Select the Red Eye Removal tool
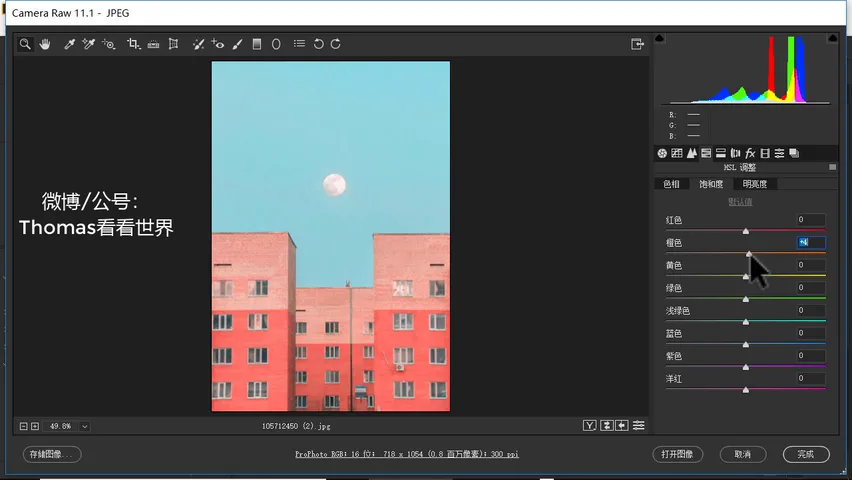The image size is (852, 480). 218,44
